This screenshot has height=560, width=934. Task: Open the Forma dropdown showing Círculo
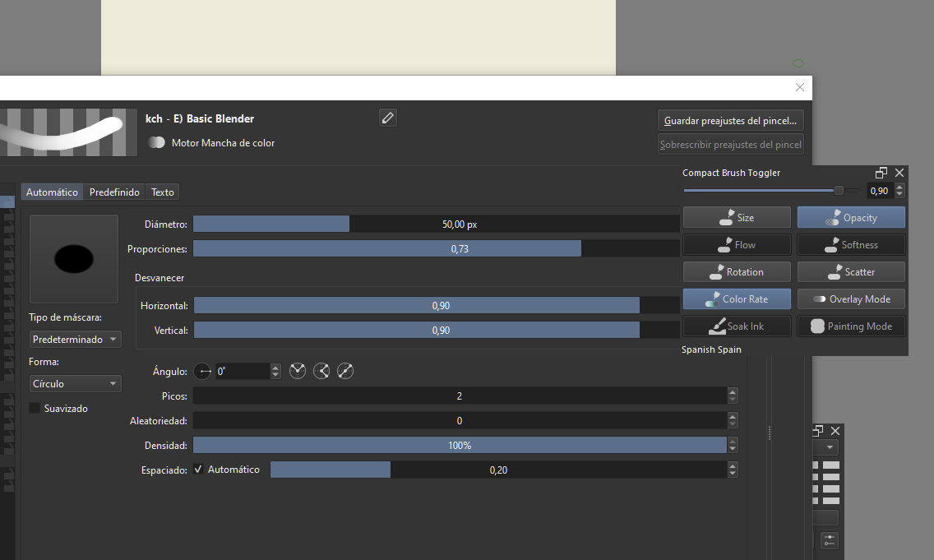click(75, 384)
